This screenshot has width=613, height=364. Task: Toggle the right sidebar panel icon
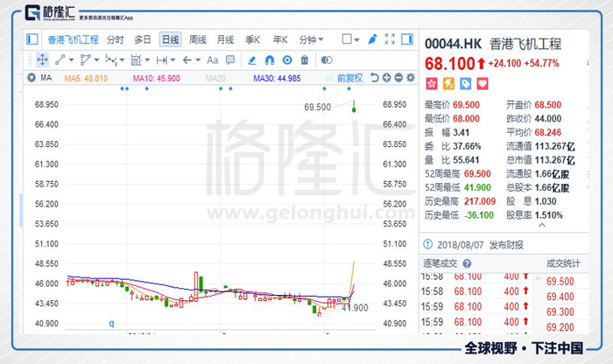click(407, 39)
